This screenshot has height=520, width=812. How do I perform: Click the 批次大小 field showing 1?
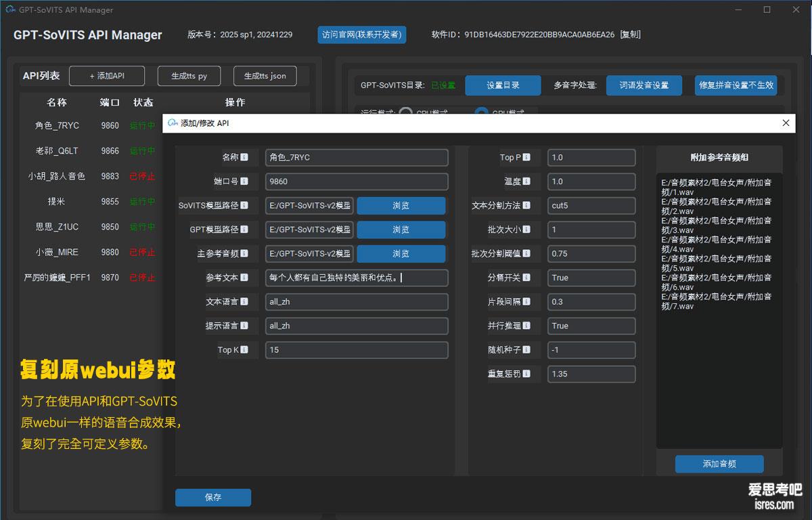[x=592, y=230]
